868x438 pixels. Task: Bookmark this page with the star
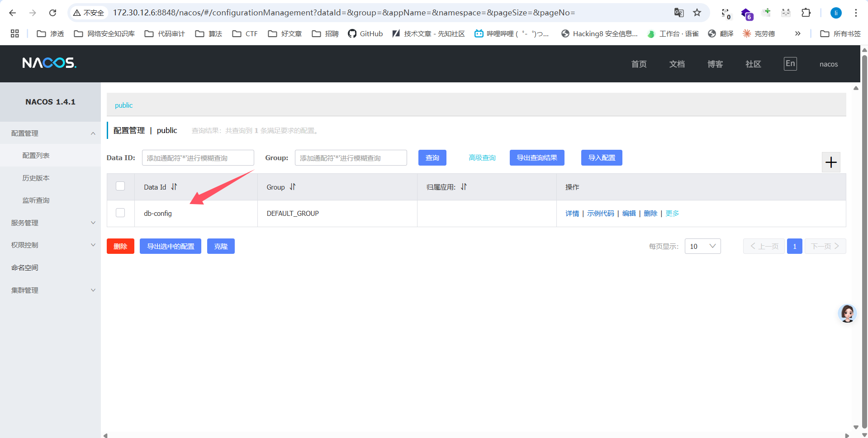(697, 13)
